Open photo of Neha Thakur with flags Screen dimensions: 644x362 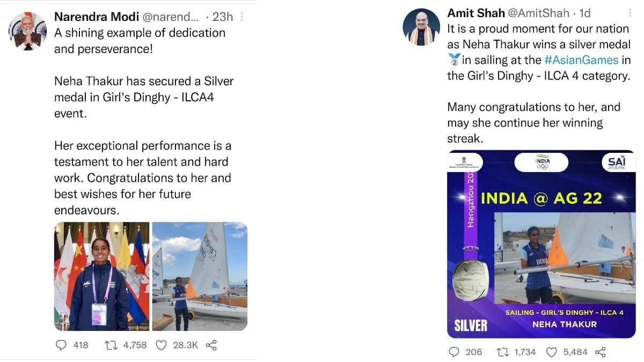pos(101,276)
